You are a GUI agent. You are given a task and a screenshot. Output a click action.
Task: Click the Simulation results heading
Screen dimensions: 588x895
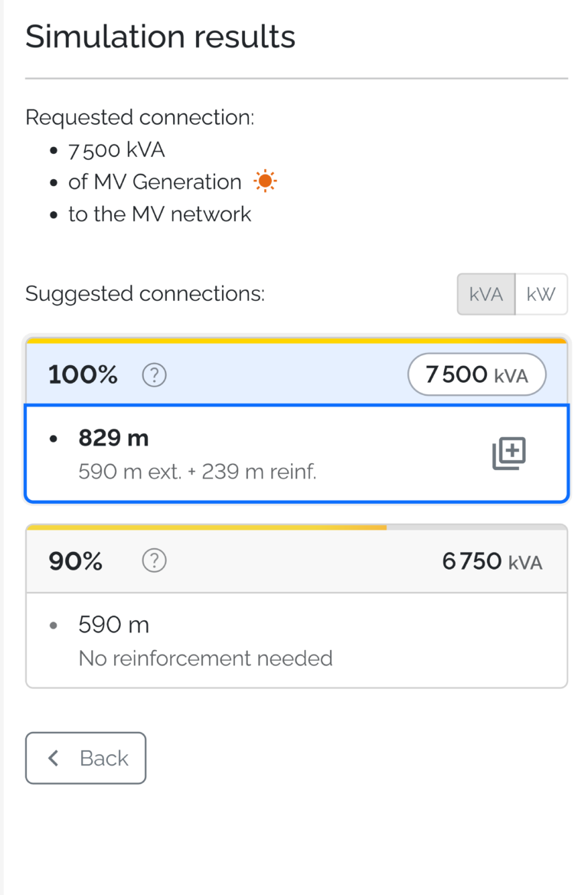pyautogui.click(x=161, y=37)
